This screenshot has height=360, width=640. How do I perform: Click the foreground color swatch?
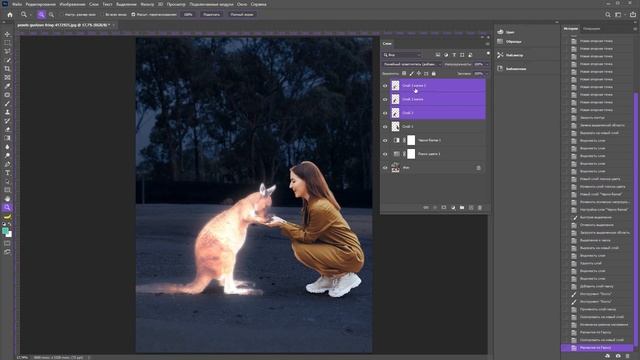point(5,231)
